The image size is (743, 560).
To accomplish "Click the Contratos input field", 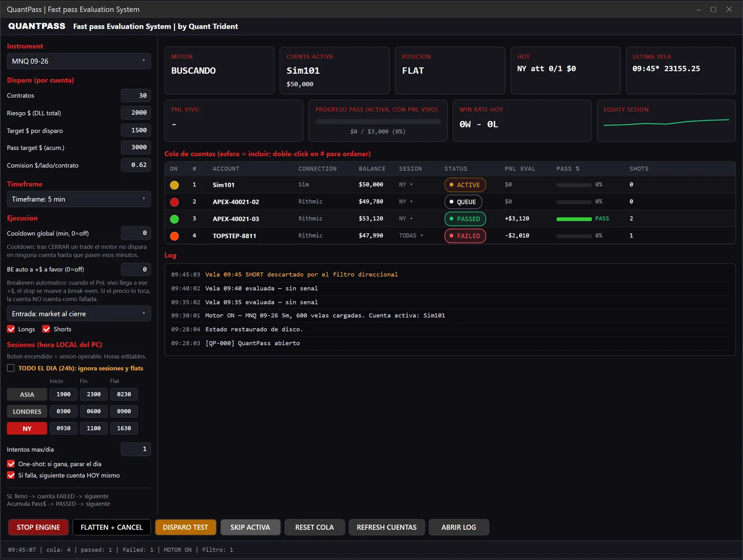I will (x=136, y=96).
